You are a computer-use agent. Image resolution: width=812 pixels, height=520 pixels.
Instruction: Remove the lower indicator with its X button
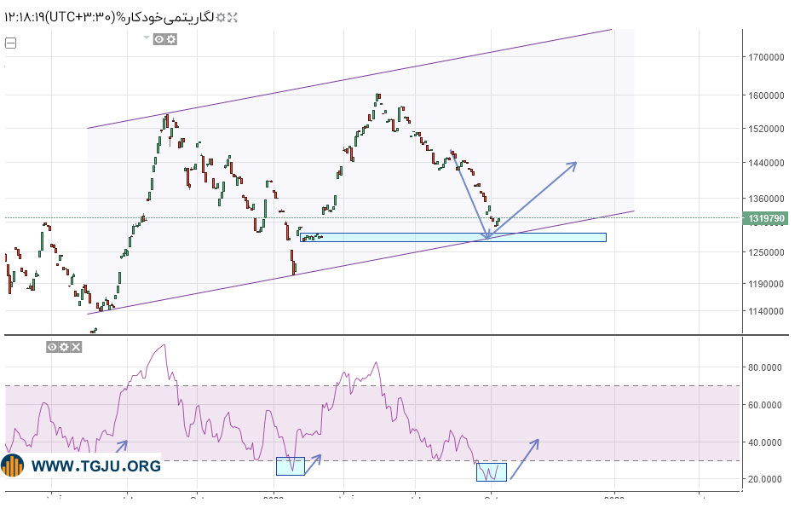[76, 347]
